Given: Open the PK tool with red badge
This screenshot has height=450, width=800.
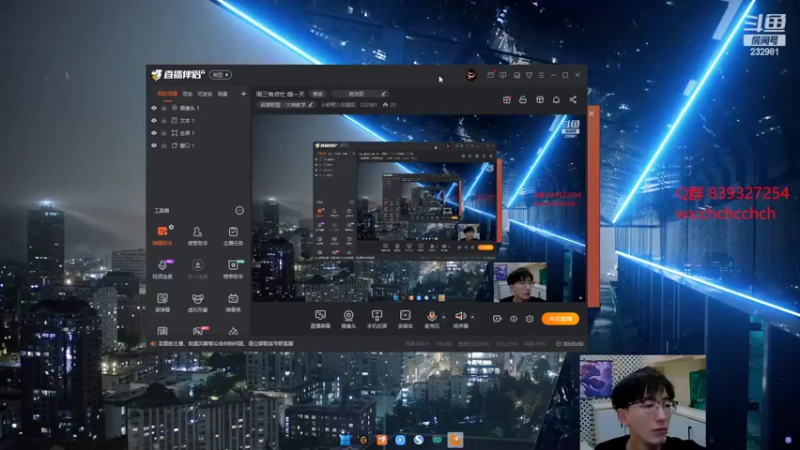Looking at the screenshot, I should click(x=198, y=331).
